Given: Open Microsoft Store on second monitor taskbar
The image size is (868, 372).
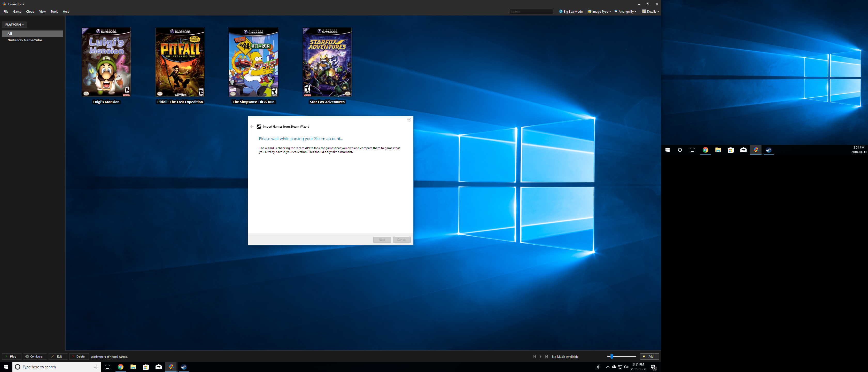Looking at the screenshot, I should pyautogui.click(x=731, y=150).
